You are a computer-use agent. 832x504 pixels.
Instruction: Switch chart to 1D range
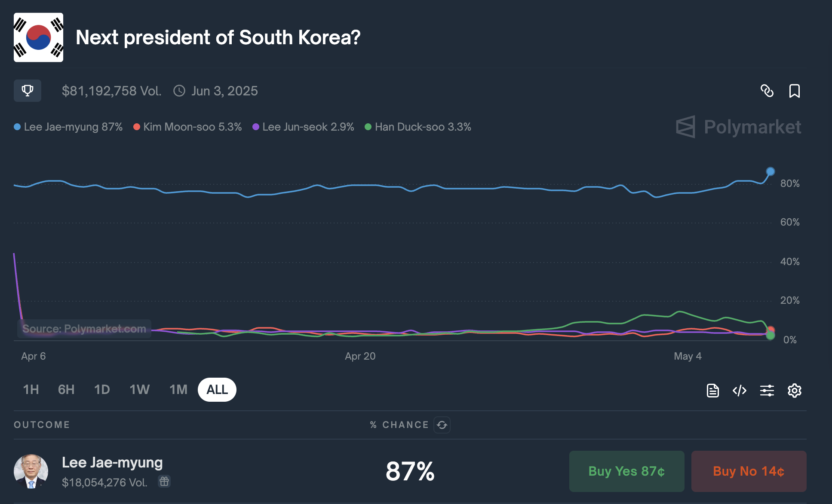pyautogui.click(x=102, y=390)
